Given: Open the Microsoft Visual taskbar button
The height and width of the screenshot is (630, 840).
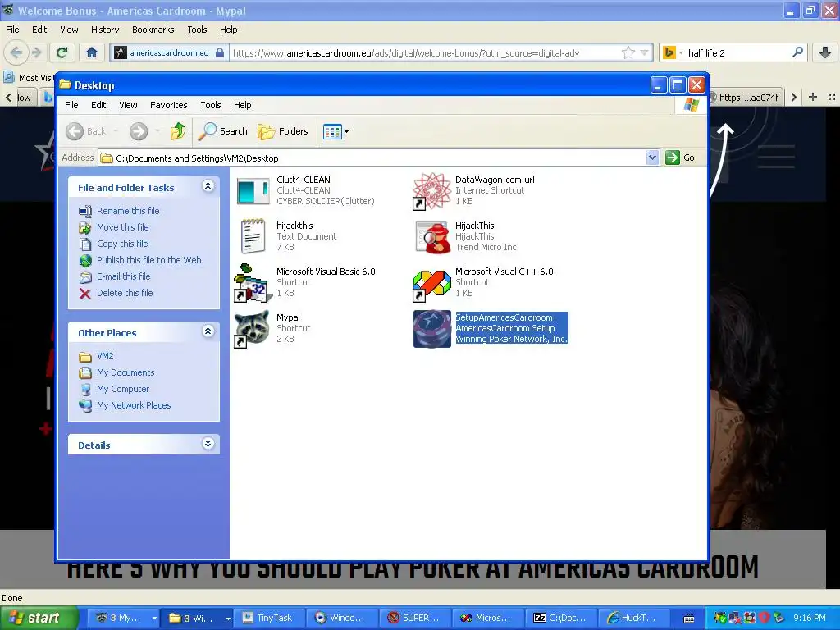Looking at the screenshot, I should (487, 618).
